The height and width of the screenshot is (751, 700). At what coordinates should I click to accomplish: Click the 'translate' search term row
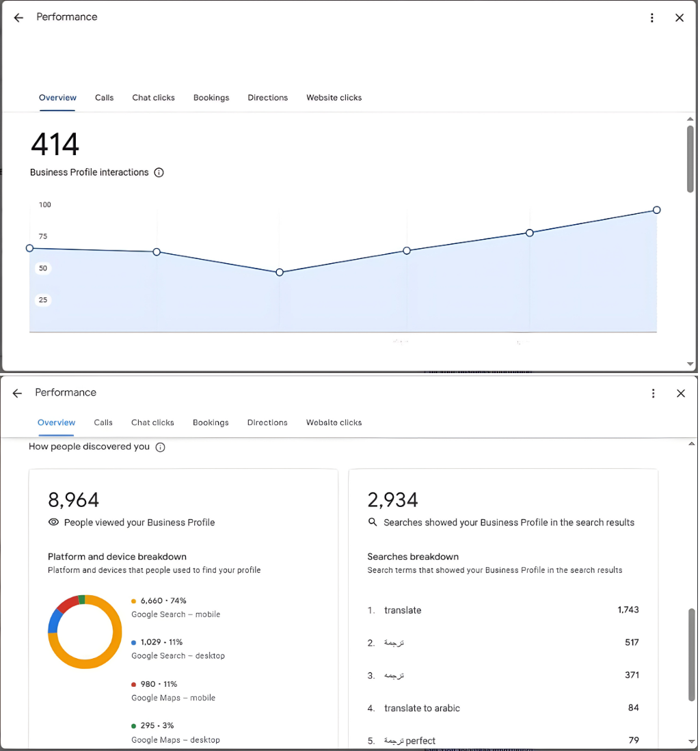point(403,610)
